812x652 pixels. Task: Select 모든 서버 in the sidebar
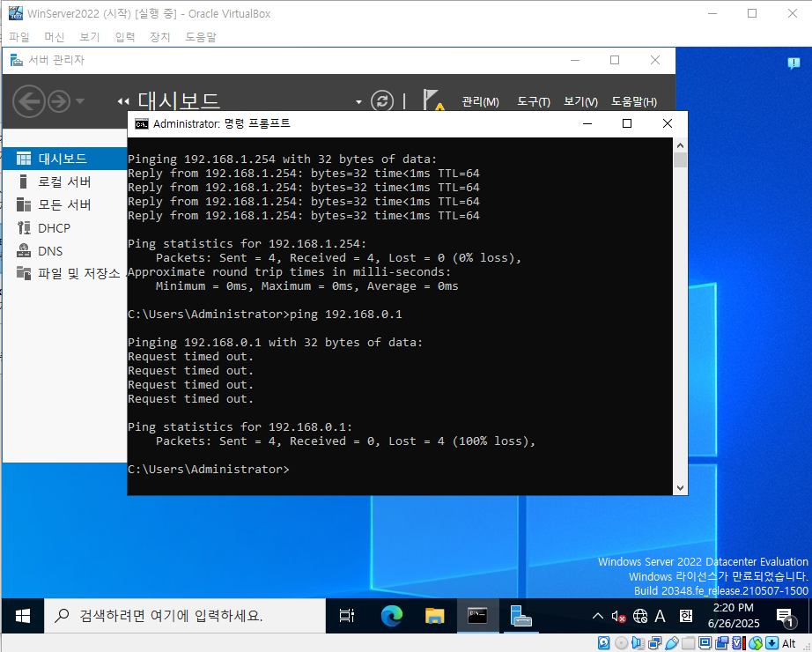pos(65,204)
